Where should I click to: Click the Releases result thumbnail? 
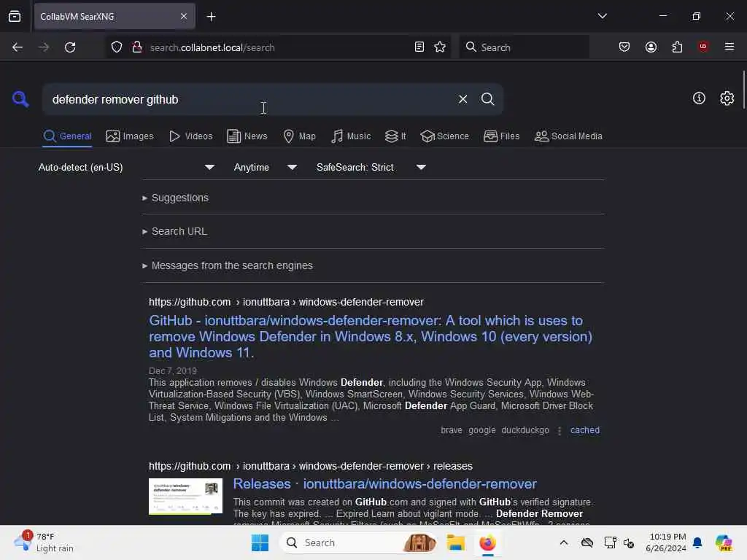click(x=185, y=496)
